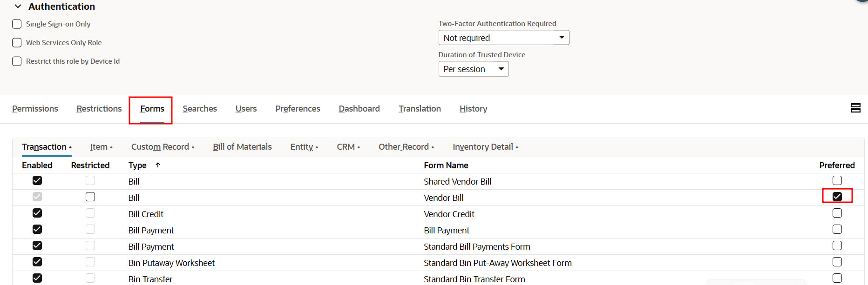868x285 pixels.
Task: Open the Item forms subtab
Action: pyautogui.click(x=99, y=147)
